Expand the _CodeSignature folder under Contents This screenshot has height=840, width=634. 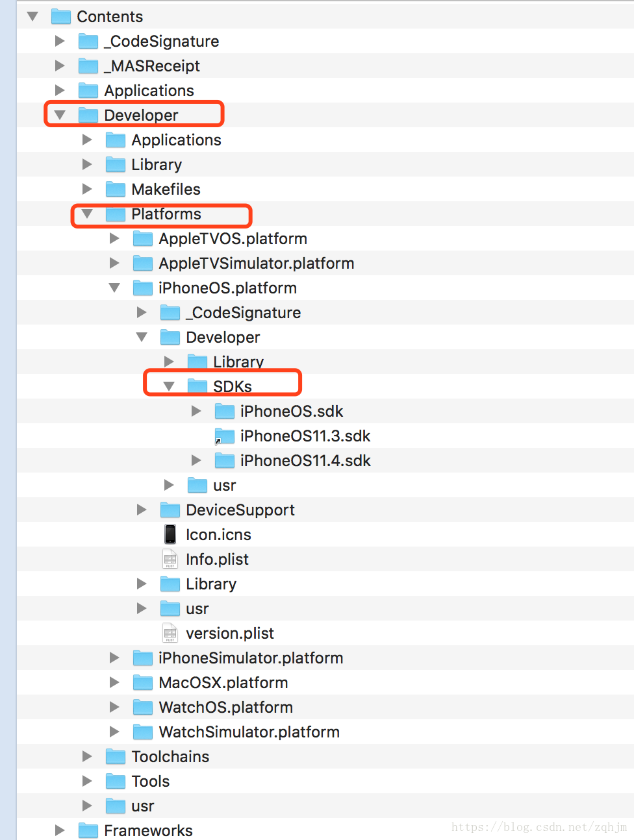pos(60,41)
